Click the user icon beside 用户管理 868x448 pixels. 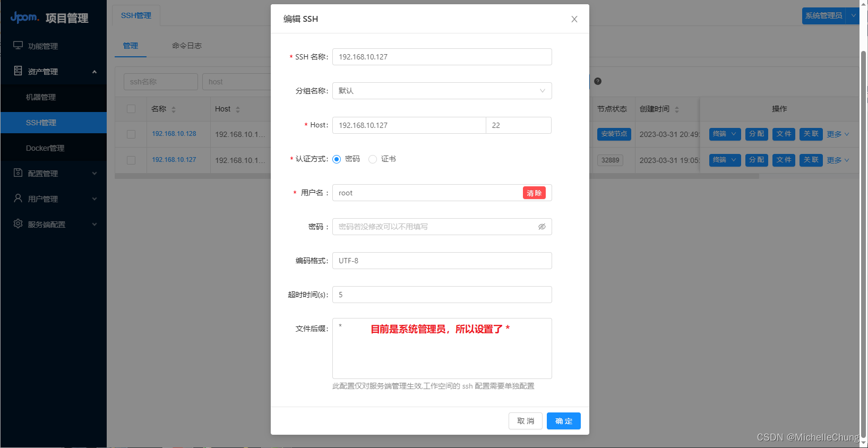[18, 198]
